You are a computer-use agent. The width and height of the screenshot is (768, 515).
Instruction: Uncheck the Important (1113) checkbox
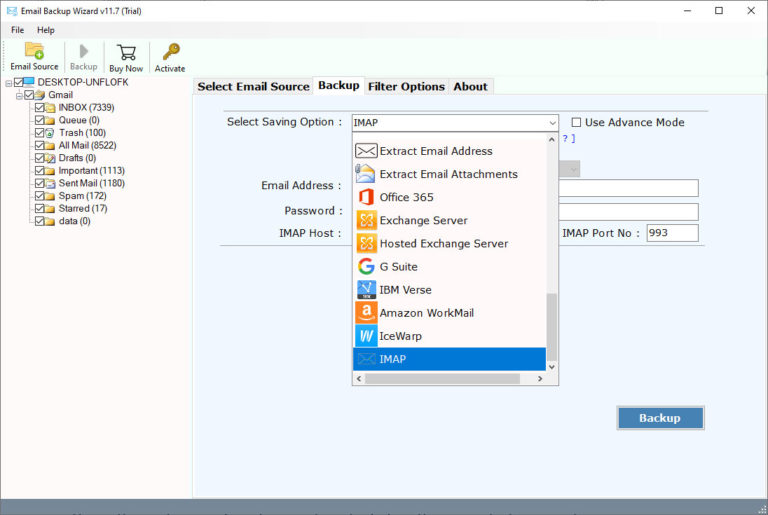40,171
